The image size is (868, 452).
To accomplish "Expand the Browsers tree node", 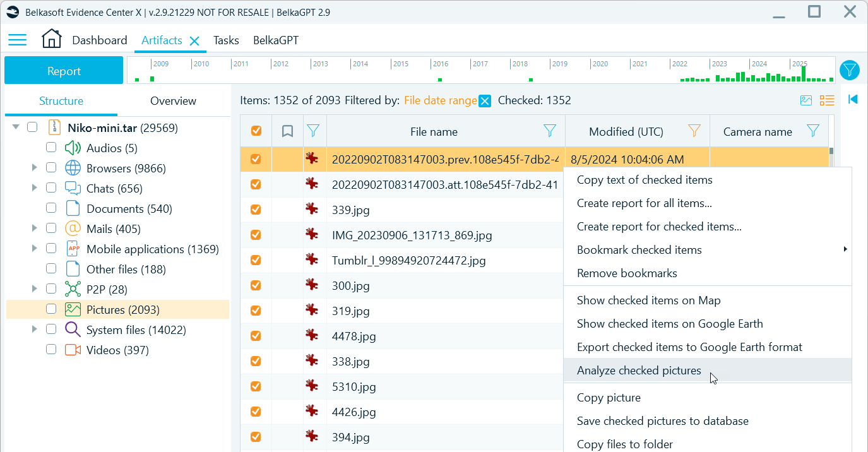I will 35,168.
